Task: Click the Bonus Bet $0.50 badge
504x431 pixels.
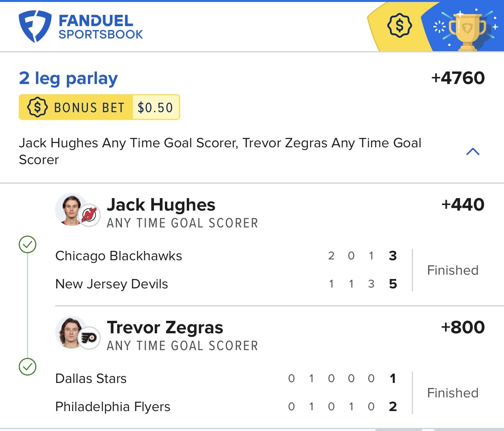Action: (x=99, y=107)
